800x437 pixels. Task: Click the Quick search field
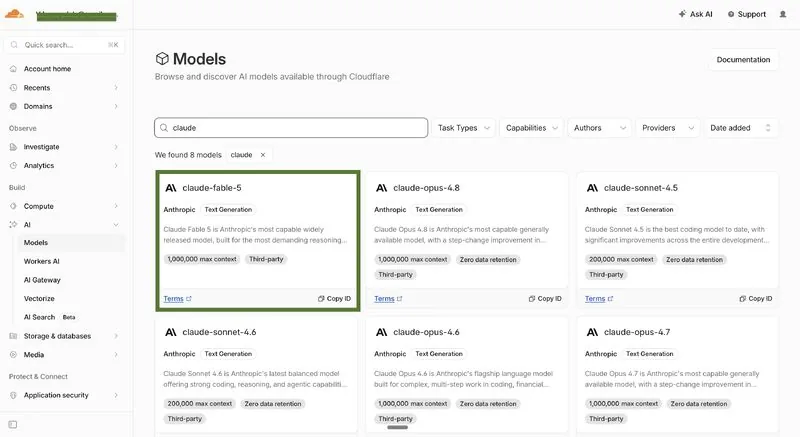[x=64, y=45]
